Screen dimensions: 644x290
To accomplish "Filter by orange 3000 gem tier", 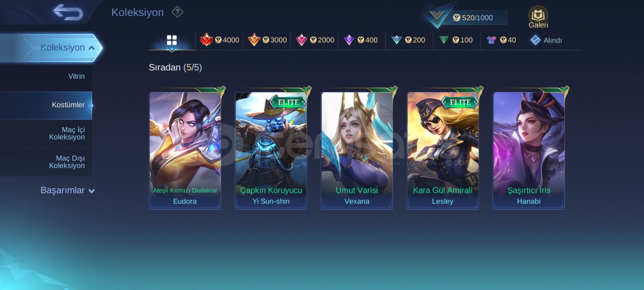I will (267, 40).
